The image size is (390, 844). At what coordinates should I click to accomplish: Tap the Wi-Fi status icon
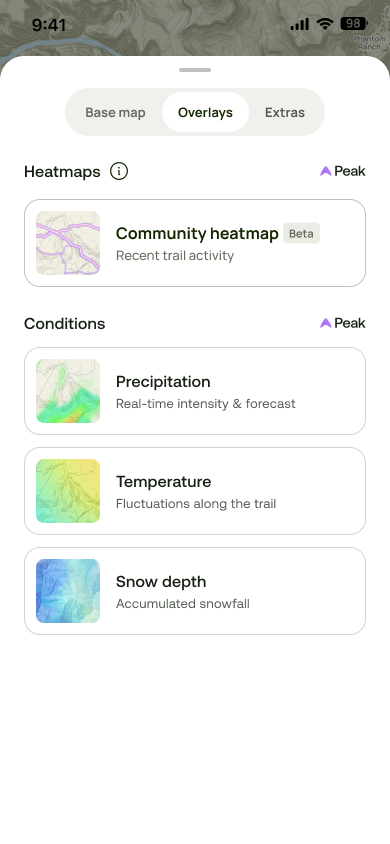pos(324,24)
